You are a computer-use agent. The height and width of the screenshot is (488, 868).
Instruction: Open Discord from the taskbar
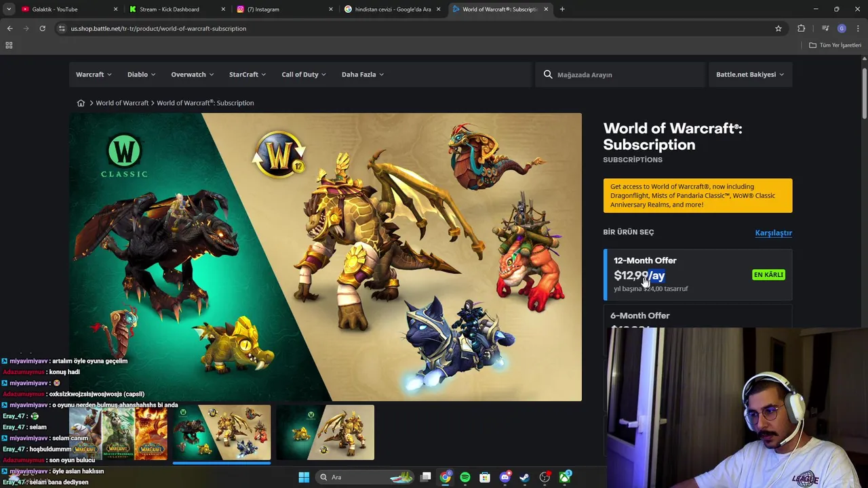click(505, 477)
